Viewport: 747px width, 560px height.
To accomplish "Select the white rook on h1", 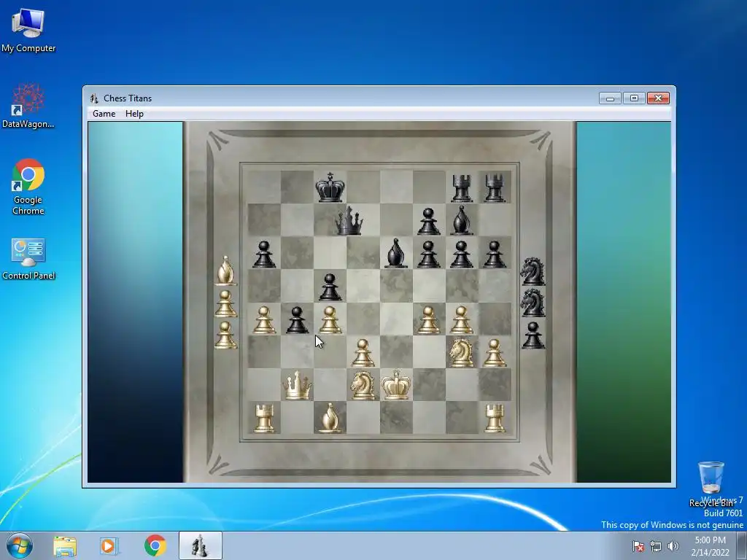I will pyautogui.click(x=495, y=419).
